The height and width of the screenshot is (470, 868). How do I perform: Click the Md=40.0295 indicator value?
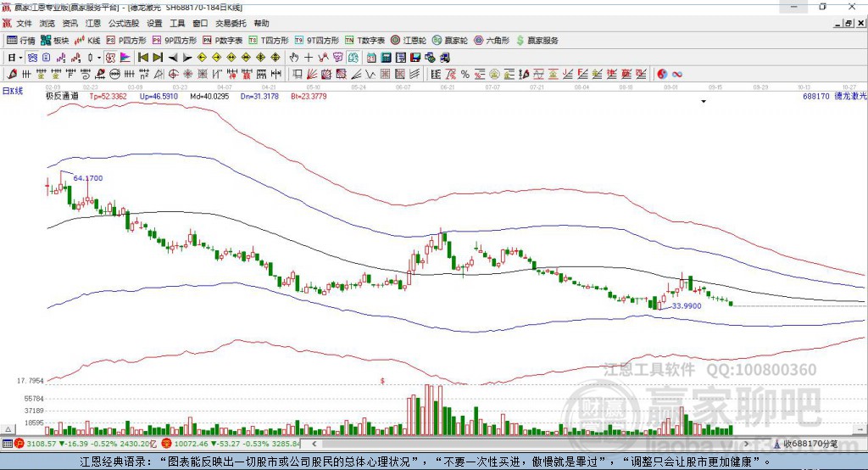(209, 96)
